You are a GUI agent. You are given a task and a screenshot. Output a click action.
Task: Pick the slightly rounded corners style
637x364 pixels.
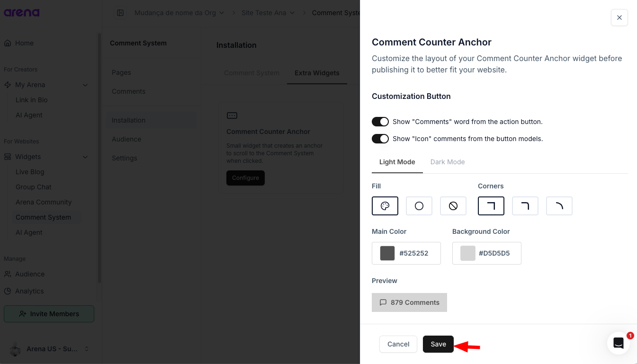(525, 206)
